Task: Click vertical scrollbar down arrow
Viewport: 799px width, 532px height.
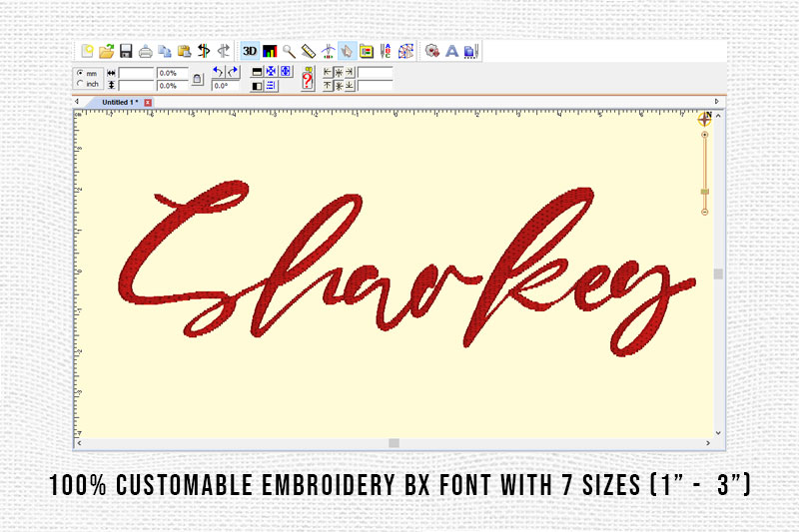Action: point(718,433)
